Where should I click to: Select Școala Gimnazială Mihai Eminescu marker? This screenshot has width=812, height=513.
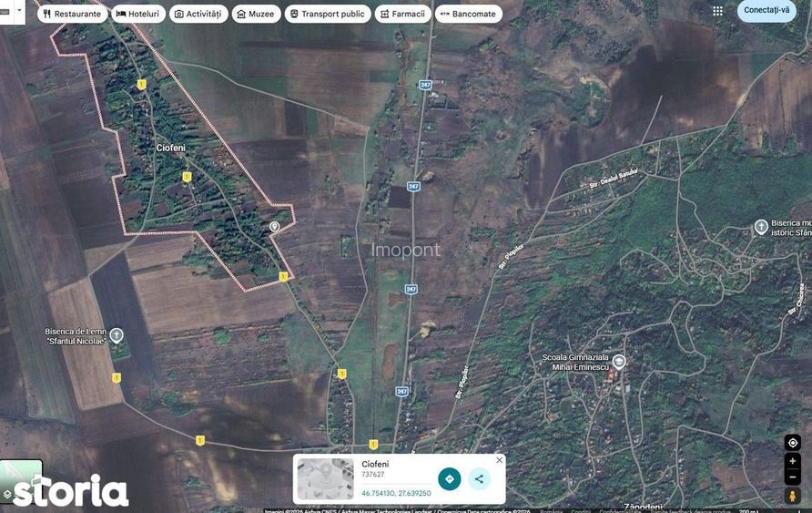pyautogui.click(x=618, y=361)
